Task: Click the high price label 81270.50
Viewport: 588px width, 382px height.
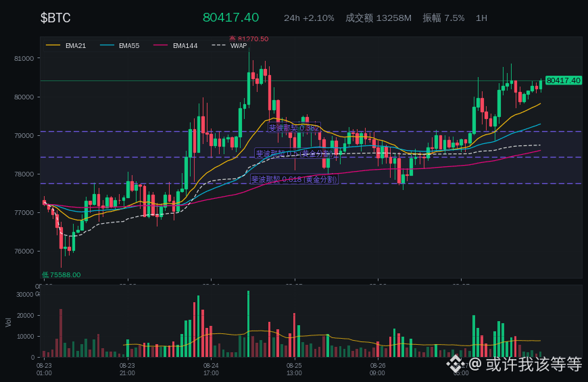Action: tap(249, 39)
